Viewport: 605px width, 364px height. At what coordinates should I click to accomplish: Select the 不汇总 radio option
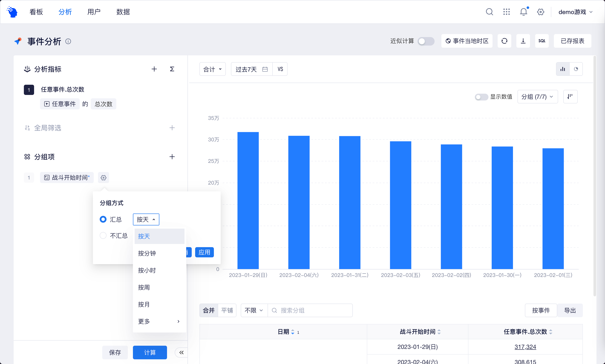pos(103,235)
